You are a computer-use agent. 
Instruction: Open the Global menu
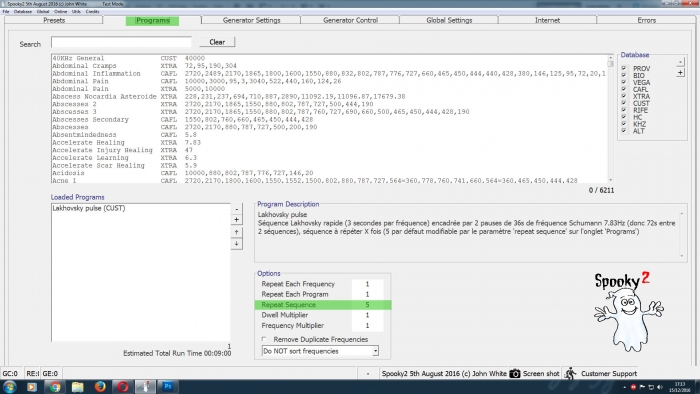coord(43,11)
